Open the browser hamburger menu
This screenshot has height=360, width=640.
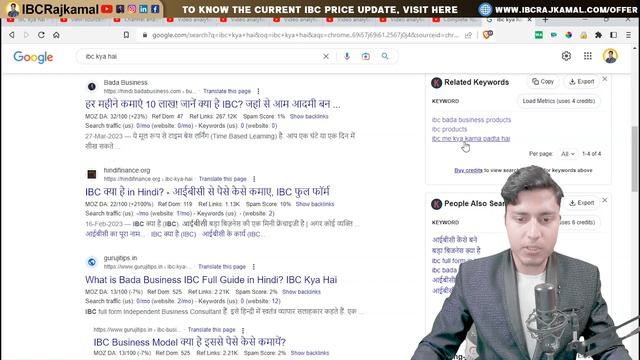pyautogui.click(x=629, y=35)
